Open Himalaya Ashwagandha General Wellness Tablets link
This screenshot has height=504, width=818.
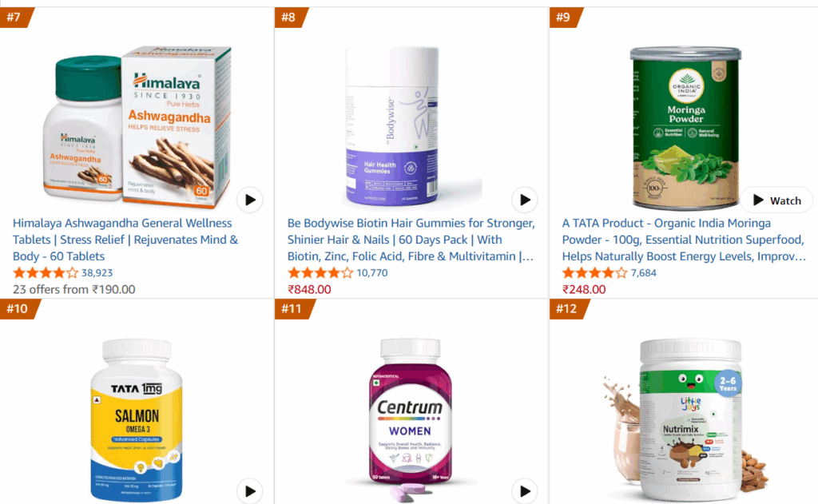click(x=125, y=240)
